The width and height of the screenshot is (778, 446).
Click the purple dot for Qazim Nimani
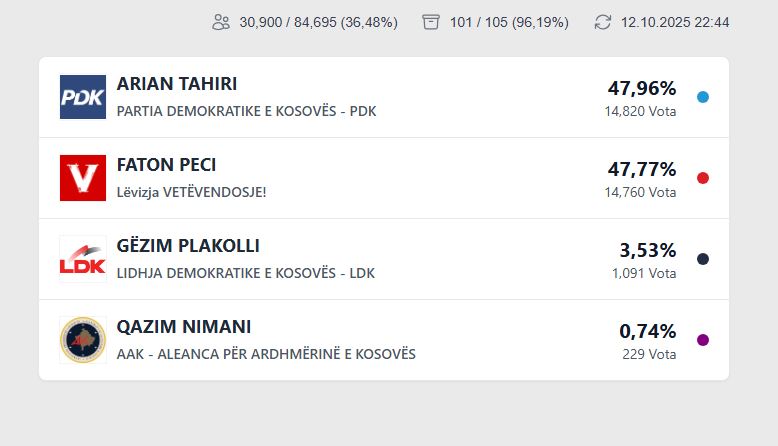point(703,340)
